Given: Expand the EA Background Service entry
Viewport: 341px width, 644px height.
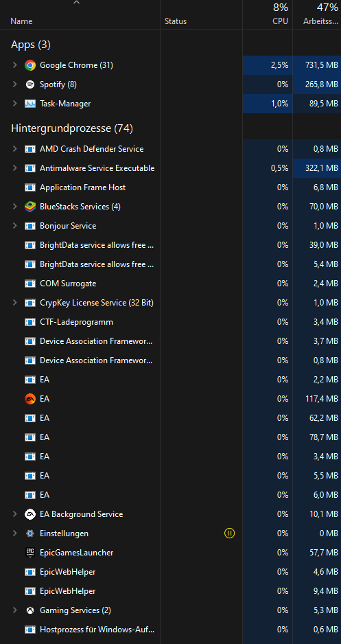Looking at the screenshot, I should pyautogui.click(x=15, y=514).
